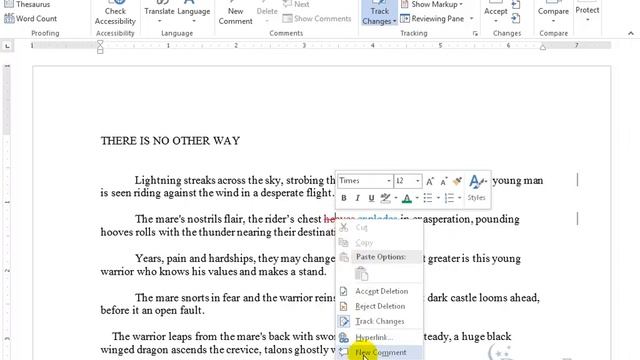Choose Hyperlink... from context menu
The image size is (640, 360).
379,338
